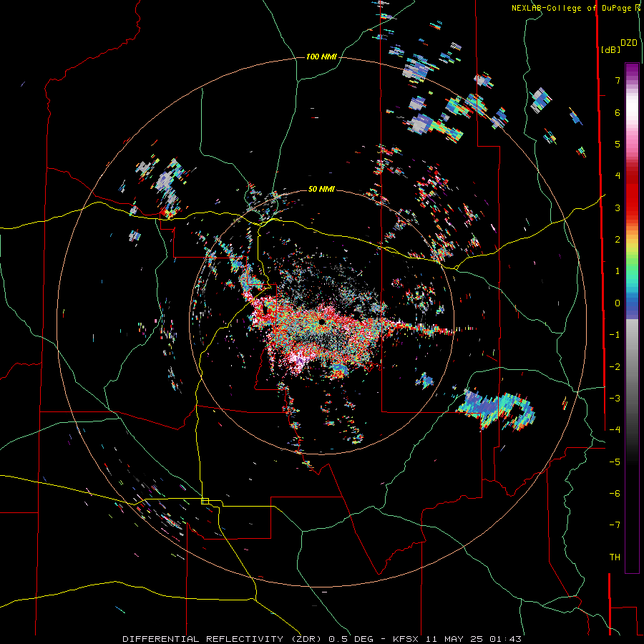The width and height of the screenshot is (644, 644).
Task: Click the -7 value on the color scale
Action: tap(615, 525)
